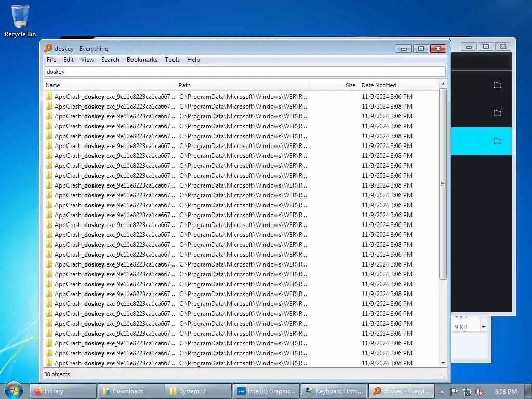Screen dimensions: 532x399
Task: Switch to System32 folder taskbar button
Action: click(198, 391)
